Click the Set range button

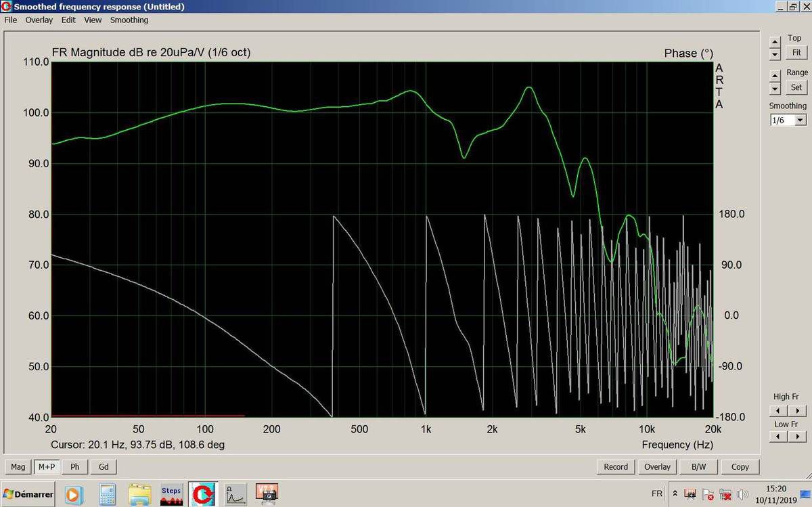coord(796,87)
